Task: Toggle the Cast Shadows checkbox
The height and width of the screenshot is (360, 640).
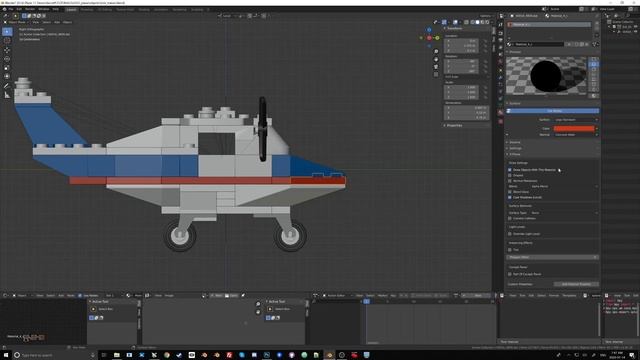Action: [x=510, y=198]
